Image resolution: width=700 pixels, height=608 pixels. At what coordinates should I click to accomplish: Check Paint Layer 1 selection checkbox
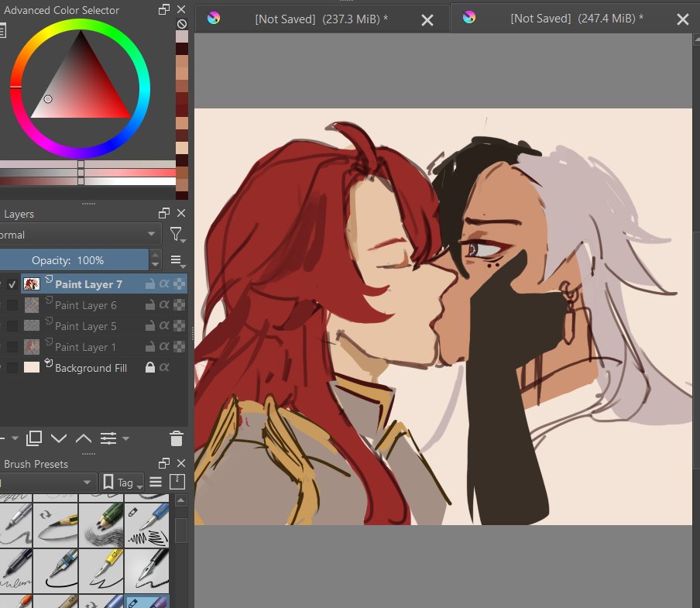point(12,347)
